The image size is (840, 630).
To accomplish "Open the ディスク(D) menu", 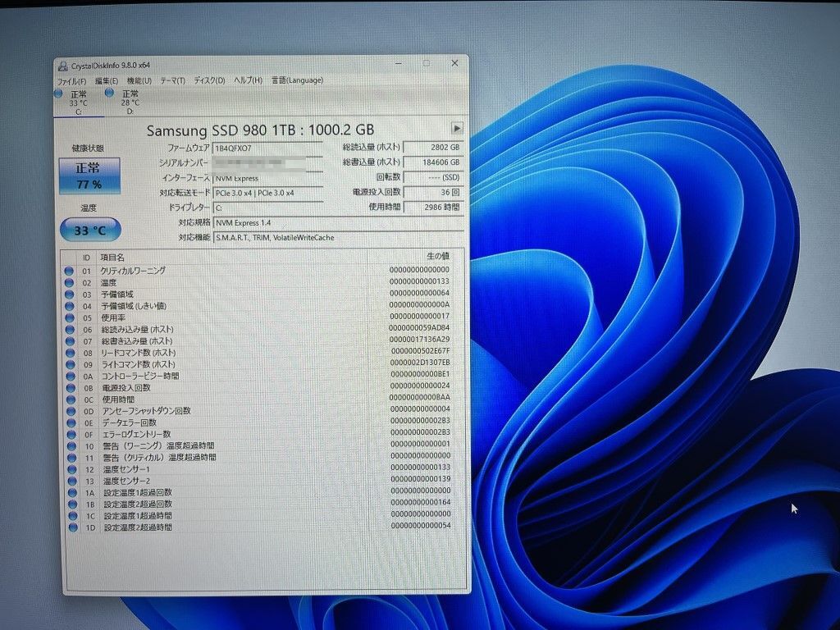I will (x=209, y=80).
